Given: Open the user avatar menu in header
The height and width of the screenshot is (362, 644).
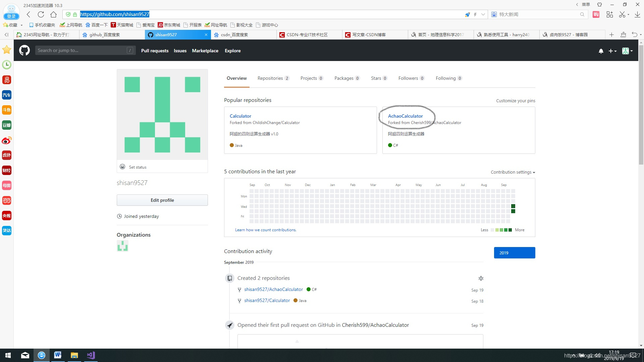Looking at the screenshot, I should click(627, 51).
